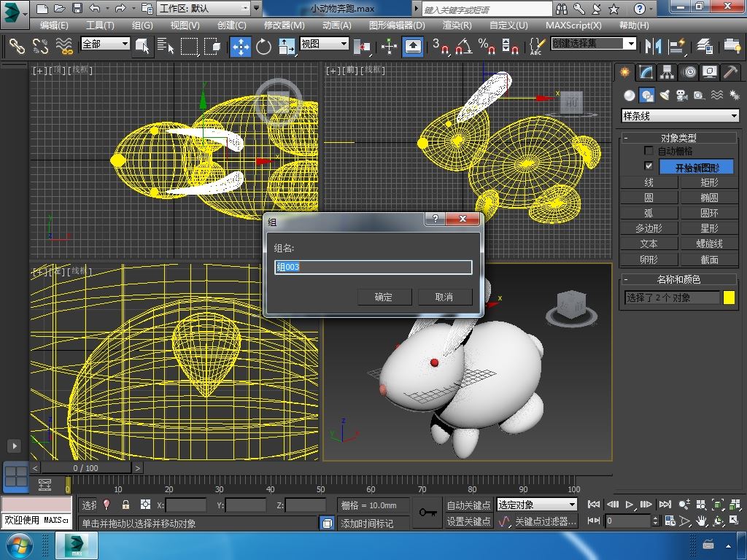Image resolution: width=747 pixels, height=560 pixels.
Task: Click the 3ds Max taskbar button
Action: pos(76,545)
